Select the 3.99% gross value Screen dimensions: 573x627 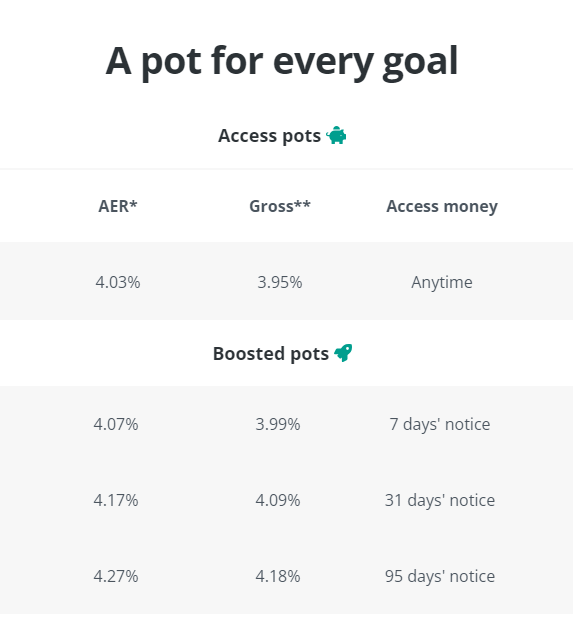pos(278,424)
